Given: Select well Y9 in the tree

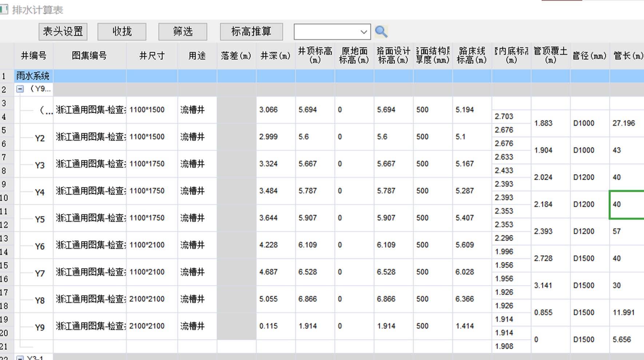Looking at the screenshot, I should coord(40,327).
